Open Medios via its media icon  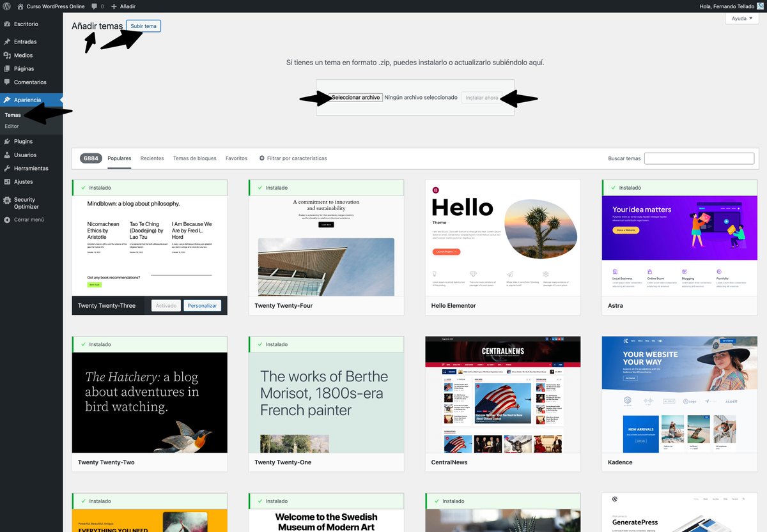click(8, 55)
